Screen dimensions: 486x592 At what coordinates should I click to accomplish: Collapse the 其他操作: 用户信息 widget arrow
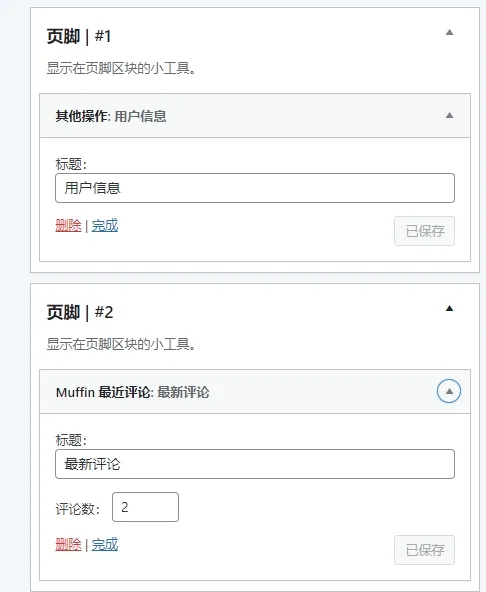449,116
